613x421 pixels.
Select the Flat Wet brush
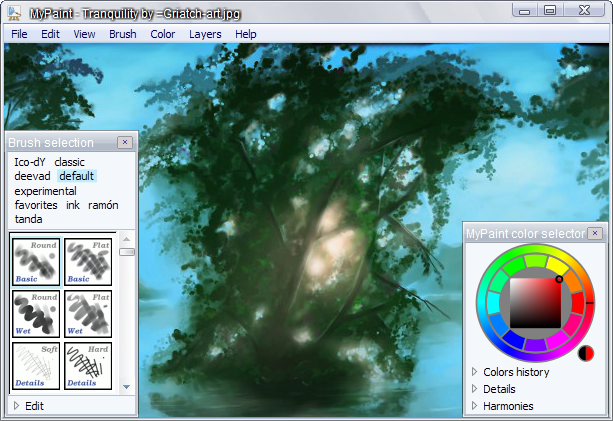[88, 314]
